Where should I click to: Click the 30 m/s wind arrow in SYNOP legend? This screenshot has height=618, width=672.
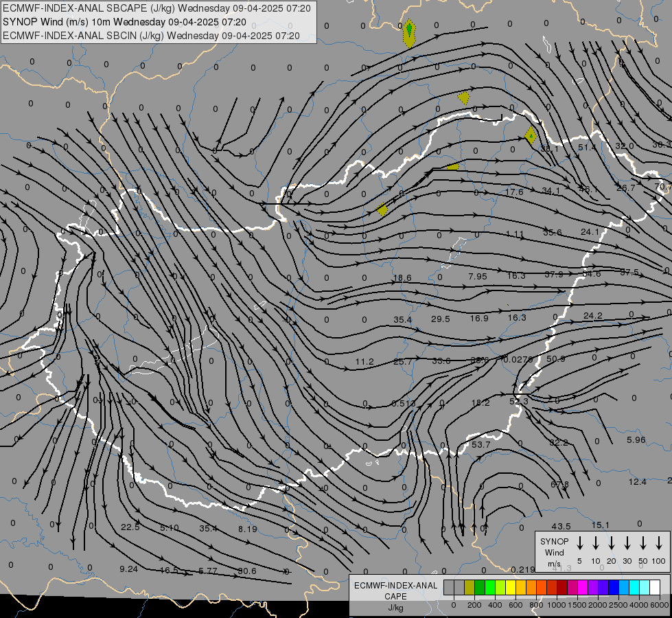[627, 543]
